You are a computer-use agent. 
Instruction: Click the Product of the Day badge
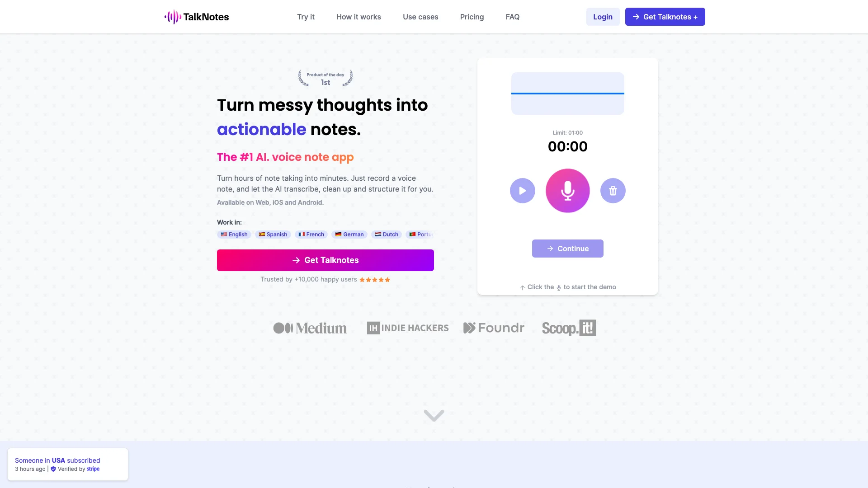[325, 78]
